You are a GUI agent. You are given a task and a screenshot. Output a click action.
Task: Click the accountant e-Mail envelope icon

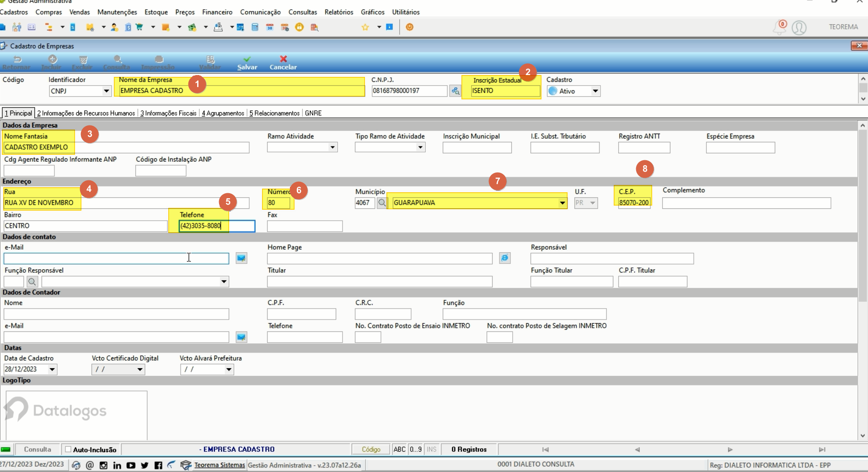pos(241,337)
